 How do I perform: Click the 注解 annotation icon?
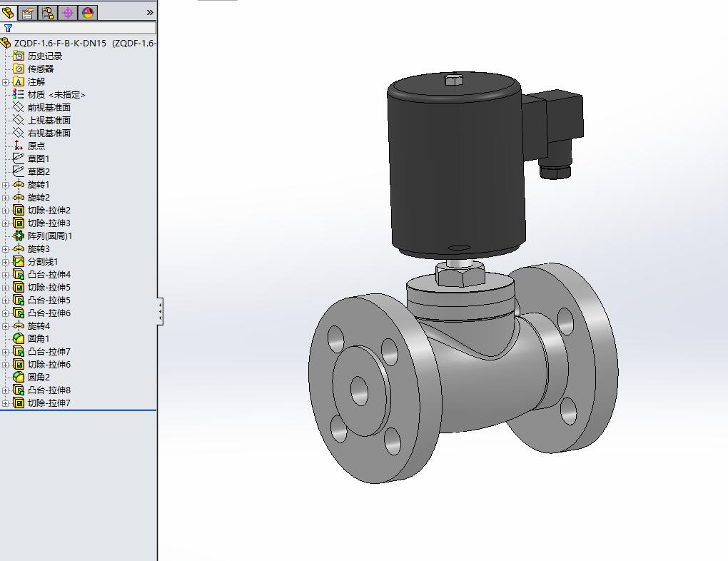18,82
